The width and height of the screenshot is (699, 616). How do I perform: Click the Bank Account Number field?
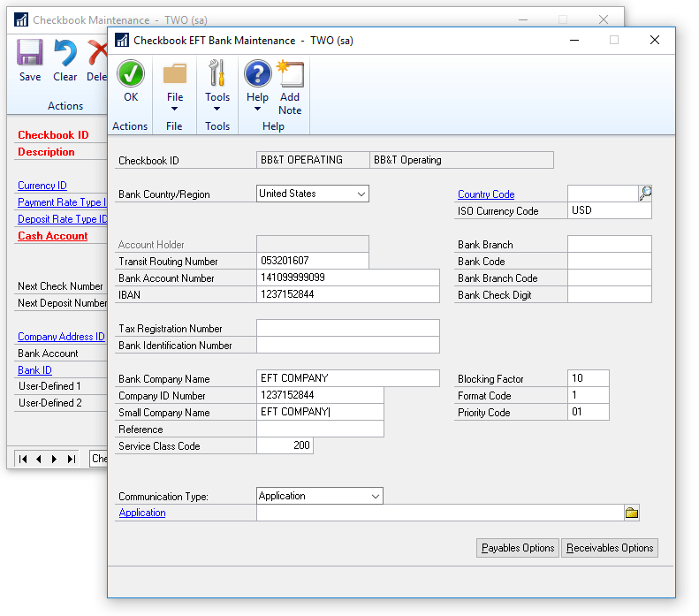click(347, 278)
